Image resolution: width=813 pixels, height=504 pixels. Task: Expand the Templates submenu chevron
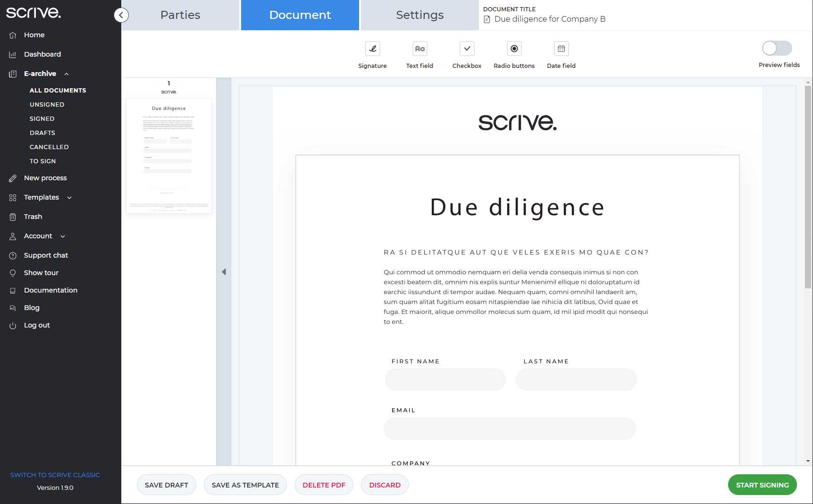tap(69, 197)
